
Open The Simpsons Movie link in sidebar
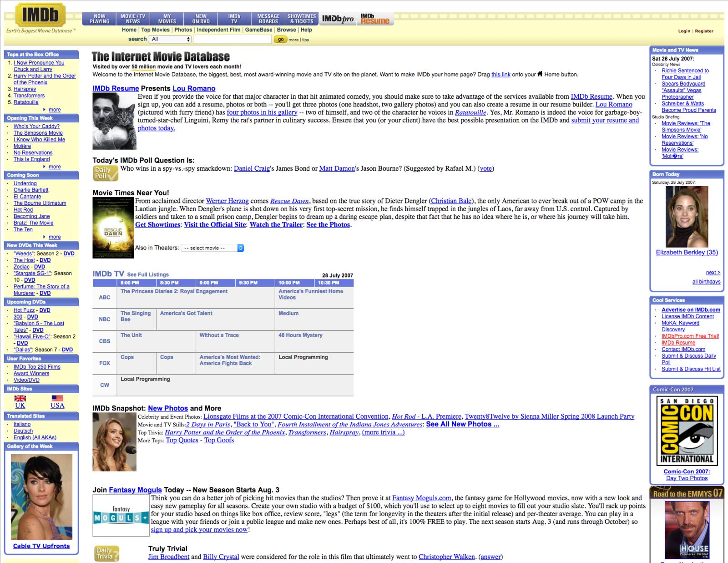pos(38,133)
